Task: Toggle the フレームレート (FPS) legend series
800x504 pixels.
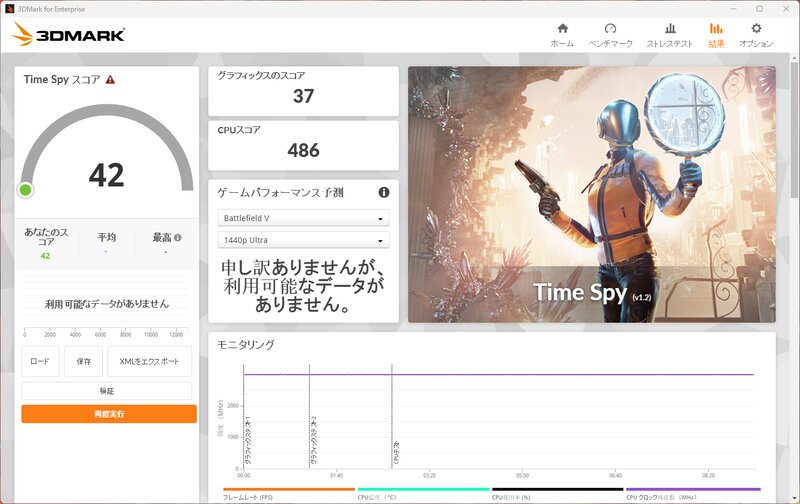Action: pyautogui.click(x=289, y=494)
